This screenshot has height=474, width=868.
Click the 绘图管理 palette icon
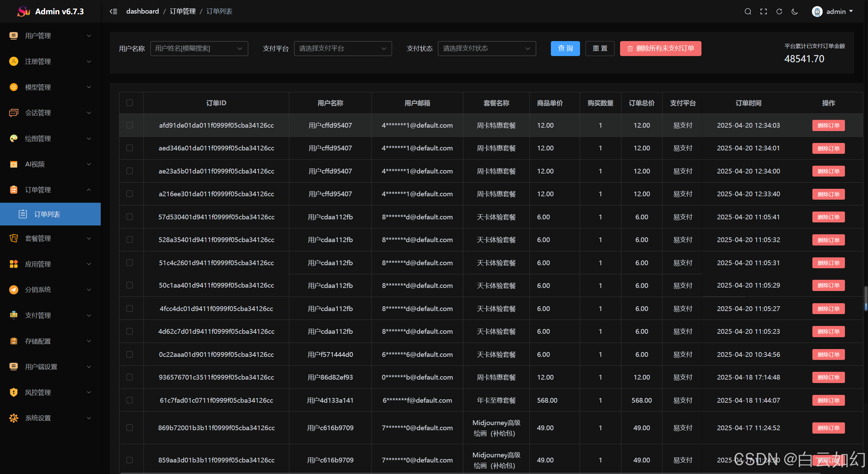pyautogui.click(x=14, y=139)
